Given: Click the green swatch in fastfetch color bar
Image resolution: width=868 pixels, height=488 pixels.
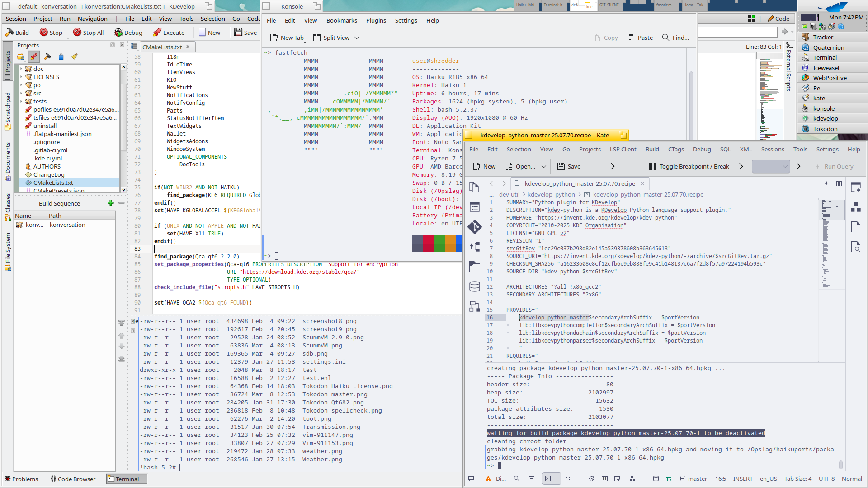Looking at the screenshot, I should pyautogui.click(x=439, y=243).
